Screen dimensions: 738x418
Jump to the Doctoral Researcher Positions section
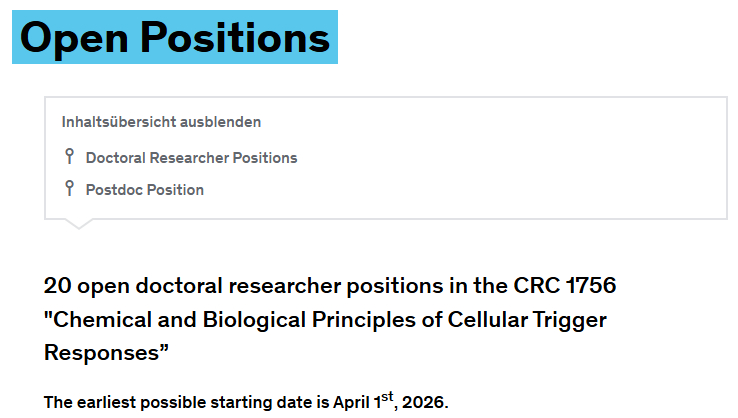[x=191, y=158]
